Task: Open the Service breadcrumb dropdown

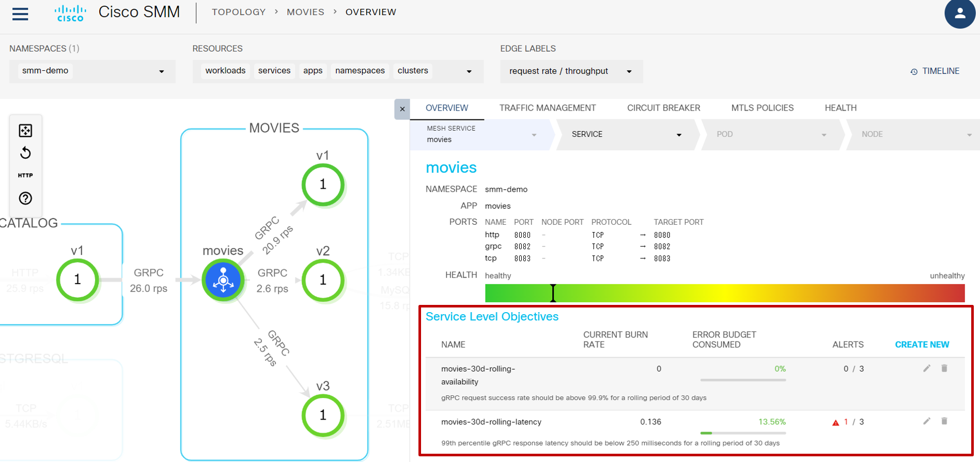Action: coord(627,134)
